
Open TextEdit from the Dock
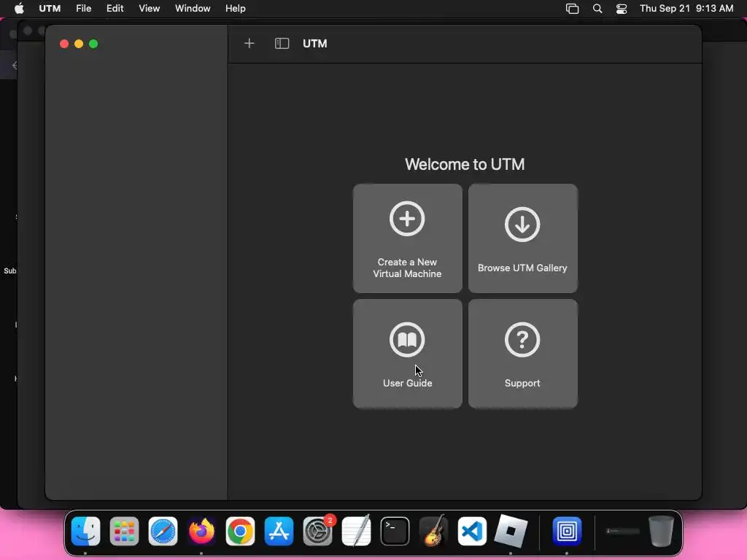tap(356, 531)
